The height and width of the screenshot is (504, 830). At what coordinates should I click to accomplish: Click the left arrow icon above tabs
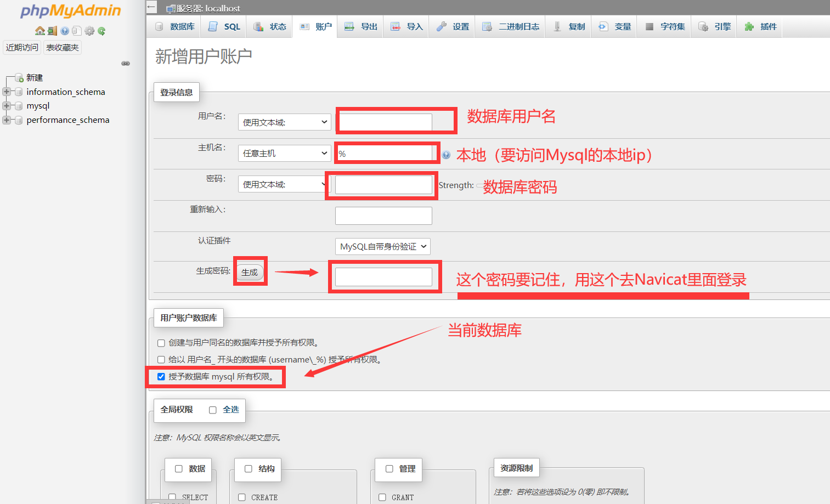click(x=152, y=7)
